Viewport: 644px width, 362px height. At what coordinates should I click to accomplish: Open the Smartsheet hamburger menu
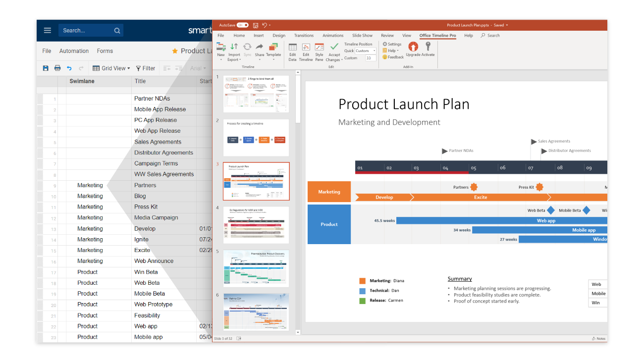pyautogui.click(x=48, y=30)
